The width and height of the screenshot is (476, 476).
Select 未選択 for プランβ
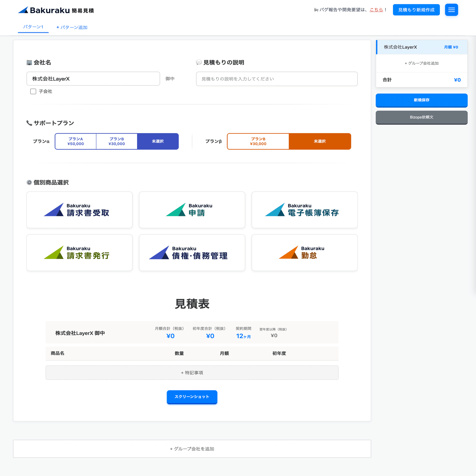320,141
